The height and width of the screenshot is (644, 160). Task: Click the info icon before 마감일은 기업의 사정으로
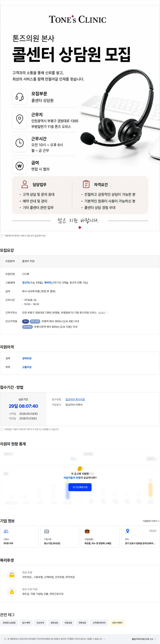click(x=2, y=429)
